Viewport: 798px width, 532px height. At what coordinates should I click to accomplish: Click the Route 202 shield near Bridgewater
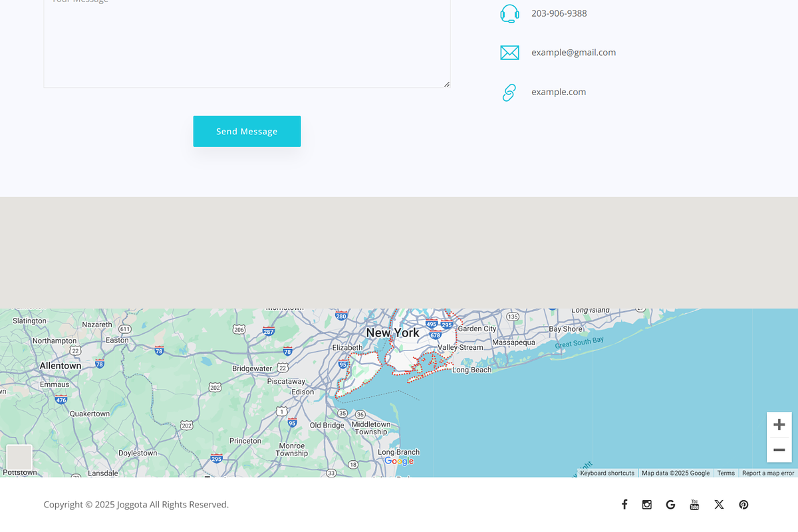tap(215, 387)
